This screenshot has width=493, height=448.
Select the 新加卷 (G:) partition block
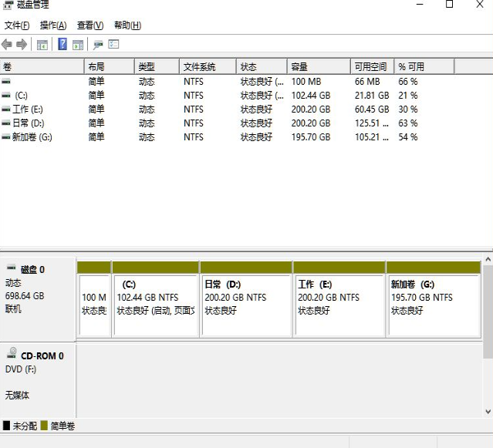(434, 298)
